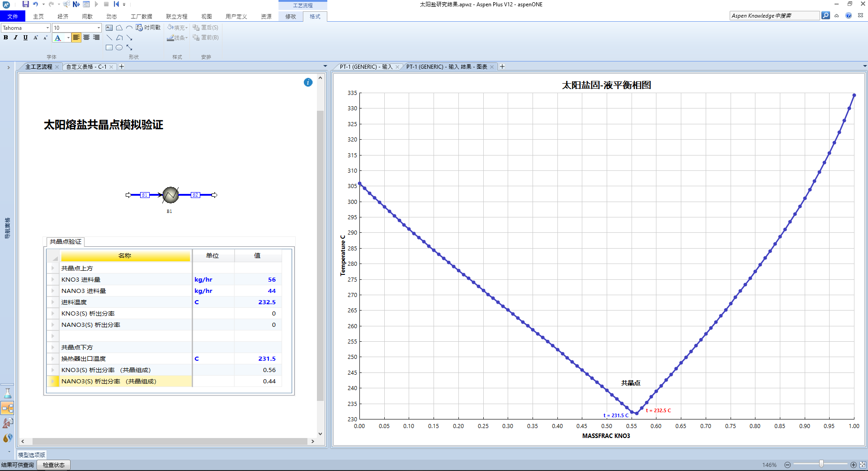Toggle bold text formatting
Screen dimensions: 868x471
(x=6, y=38)
